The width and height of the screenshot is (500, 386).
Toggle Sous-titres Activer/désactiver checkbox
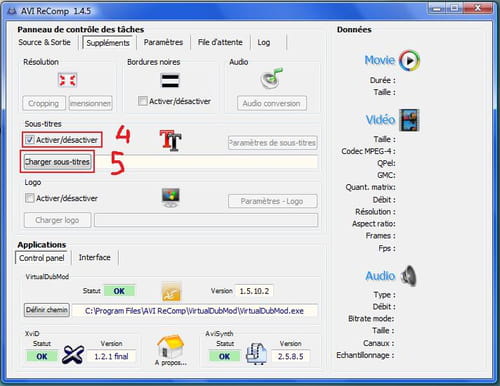(30, 140)
